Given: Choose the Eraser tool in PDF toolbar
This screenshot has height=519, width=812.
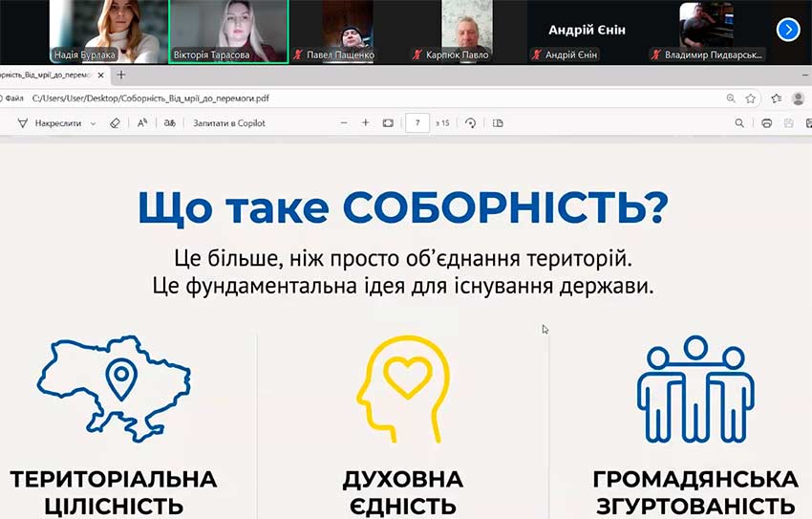Looking at the screenshot, I should (116, 123).
